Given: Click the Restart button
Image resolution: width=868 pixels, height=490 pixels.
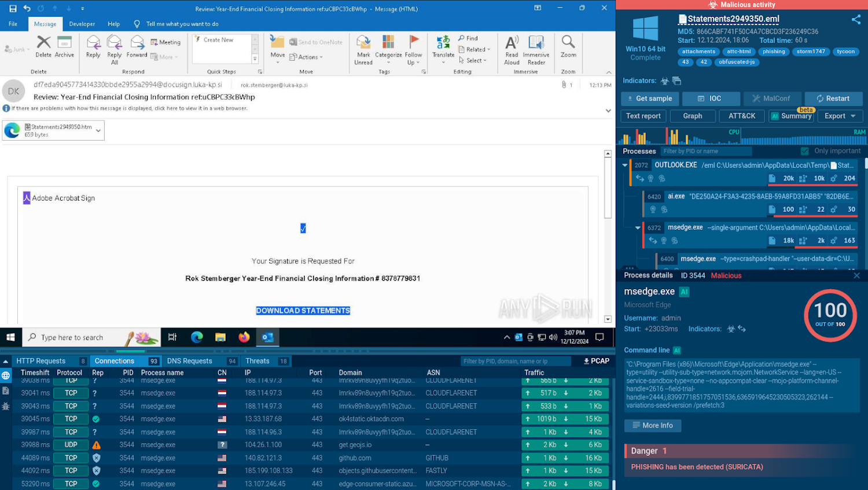Looking at the screenshot, I should click(x=834, y=99).
